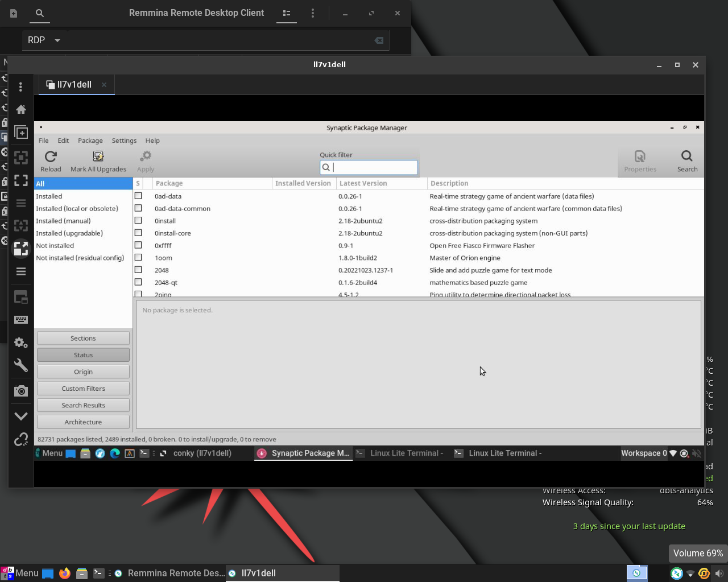Open the remote desktop Menu button
This screenshot has width=728, height=582.
[49, 453]
